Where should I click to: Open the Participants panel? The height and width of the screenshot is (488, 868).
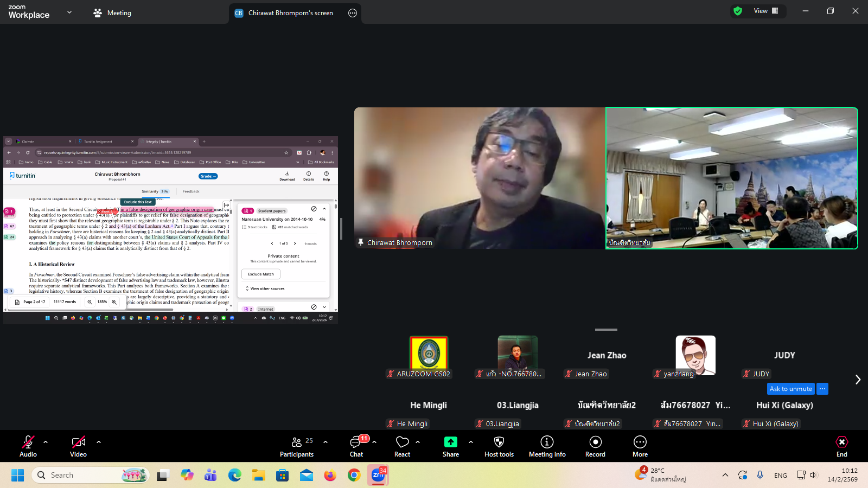pos(297,446)
